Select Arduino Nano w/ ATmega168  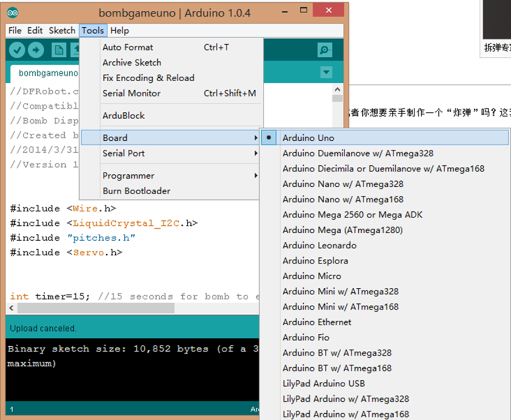point(385,199)
